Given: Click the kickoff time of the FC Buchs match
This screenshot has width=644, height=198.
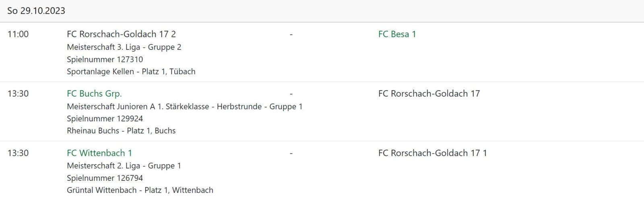Looking at the screenshot, I should pyautogui.click(x=18, y=94).
